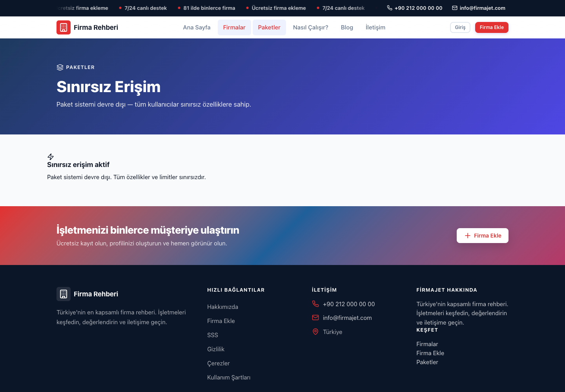The width and height of the screenshot is (565, 392).
Task: Go to Firmalar in the navigation bar
Action: click(234, 27)
